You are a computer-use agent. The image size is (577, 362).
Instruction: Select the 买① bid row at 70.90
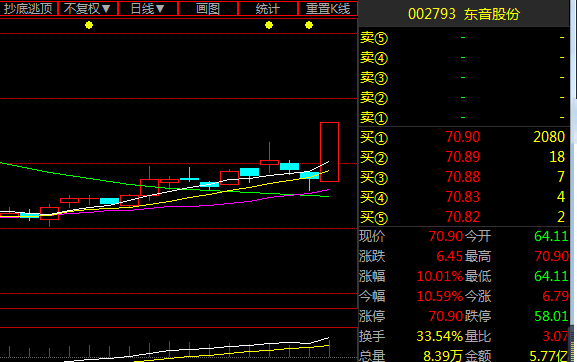463,137
